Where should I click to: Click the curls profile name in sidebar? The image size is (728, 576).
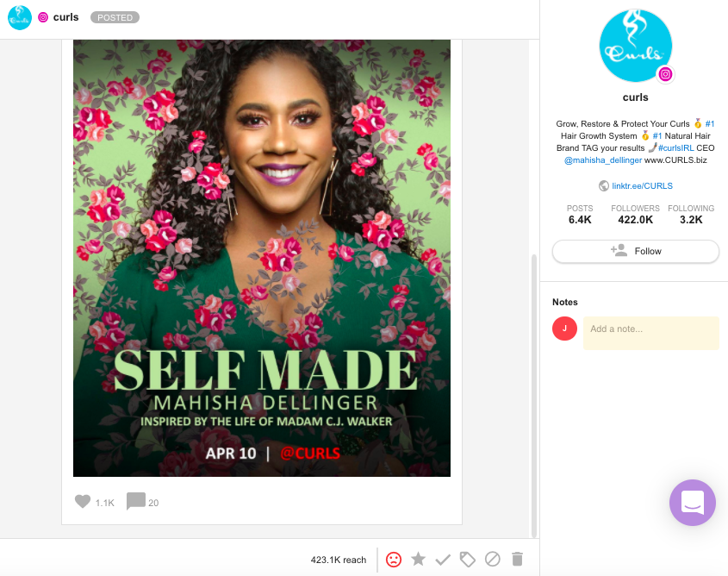pyautogui.click(x=636, y=97)
